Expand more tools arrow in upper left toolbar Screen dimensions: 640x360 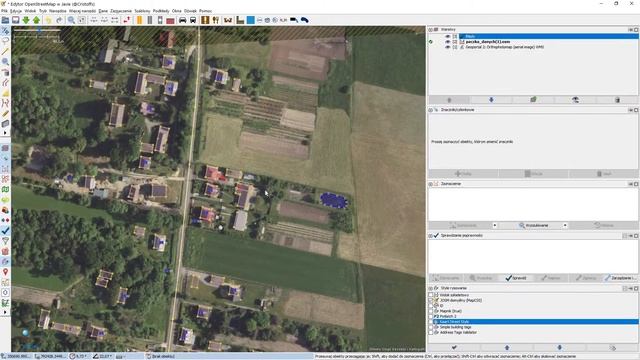[x=5, y=133]
